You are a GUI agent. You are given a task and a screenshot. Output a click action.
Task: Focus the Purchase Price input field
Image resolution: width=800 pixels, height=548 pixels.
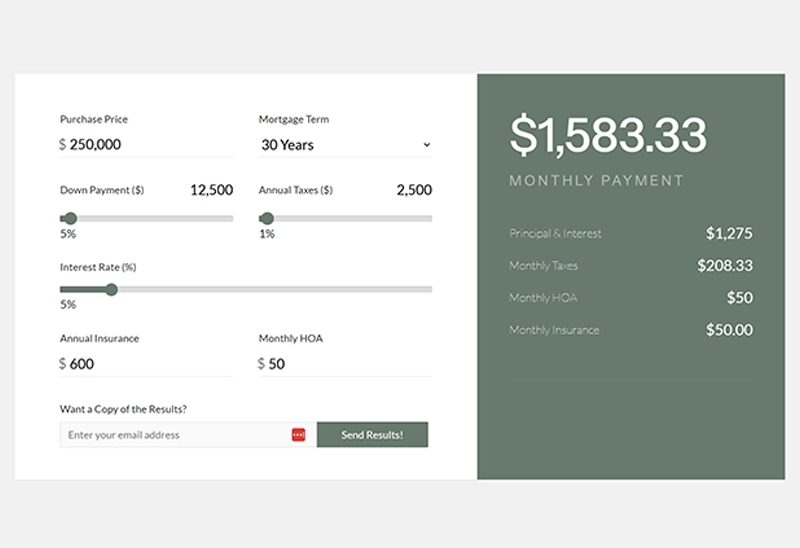148,145
